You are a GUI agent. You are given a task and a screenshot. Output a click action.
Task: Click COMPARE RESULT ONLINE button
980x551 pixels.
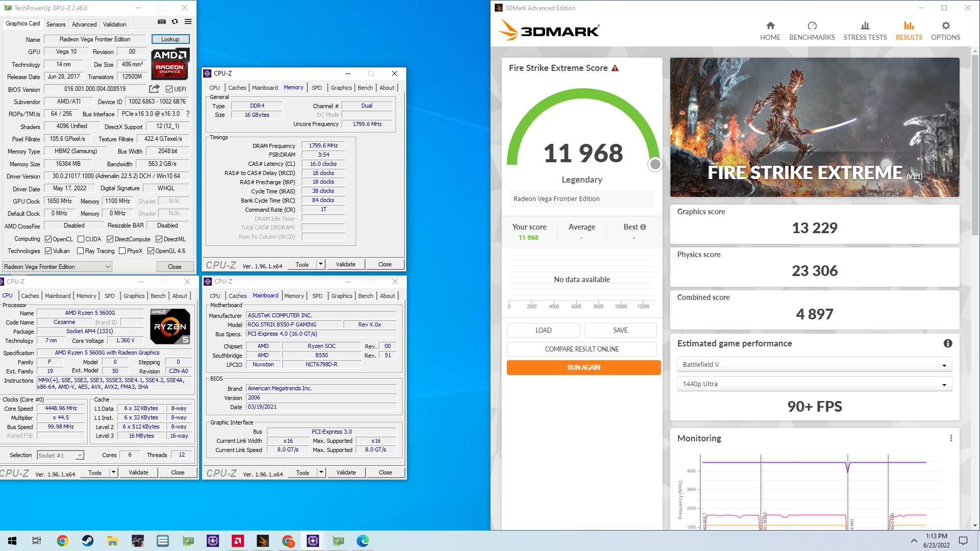(x=582, y=349)
